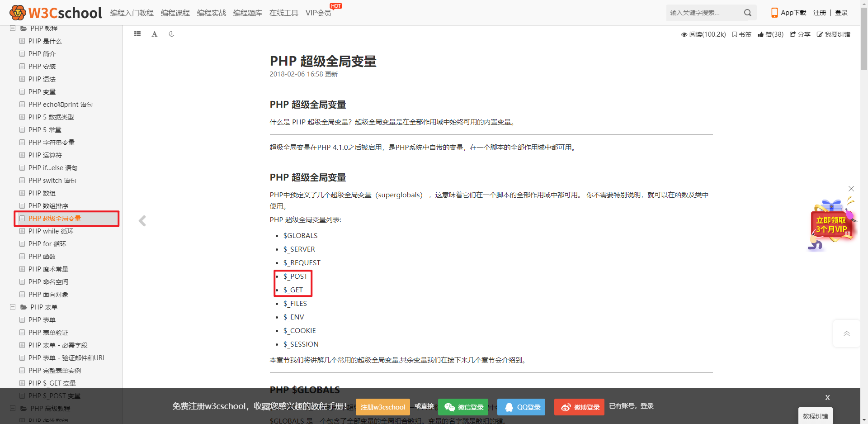Collapse the PHP 高级教程 tree folder
The image size is (868, 424).
click(13, 409)
